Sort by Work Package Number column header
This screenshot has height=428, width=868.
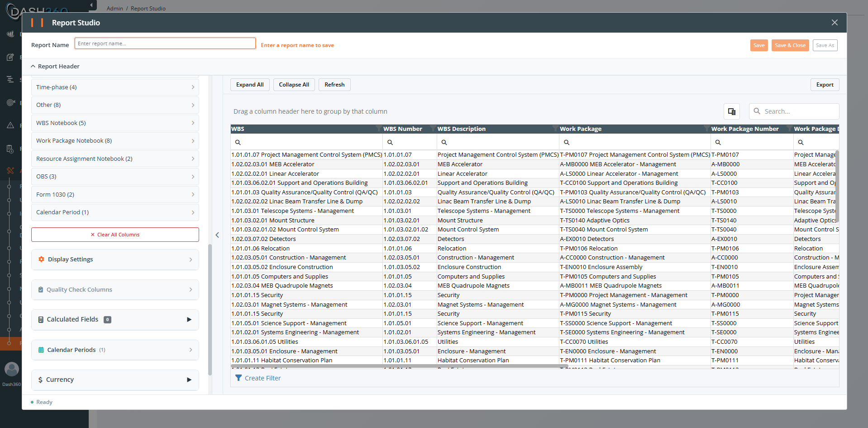click(752, 129)
